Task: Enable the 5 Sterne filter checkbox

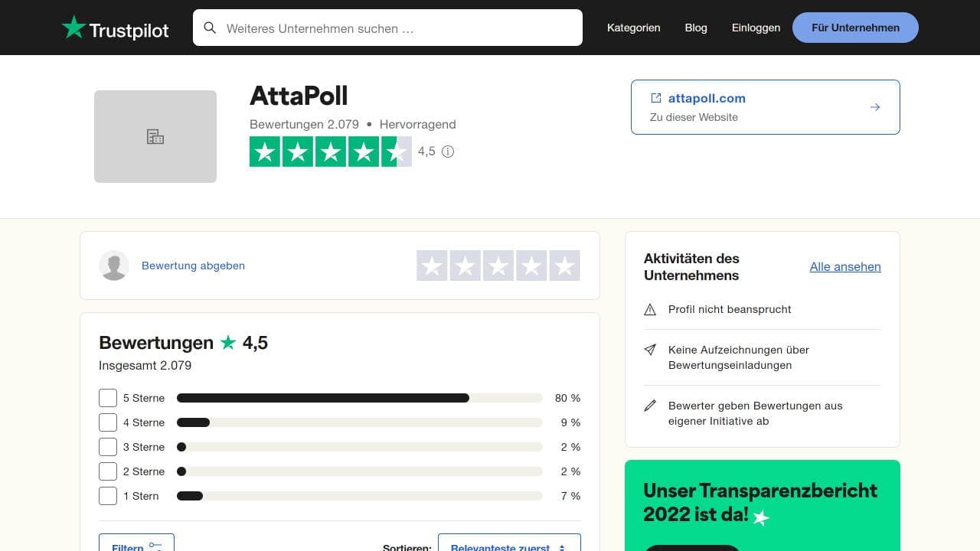Action: pyautogui.click(x=108, y=398)
